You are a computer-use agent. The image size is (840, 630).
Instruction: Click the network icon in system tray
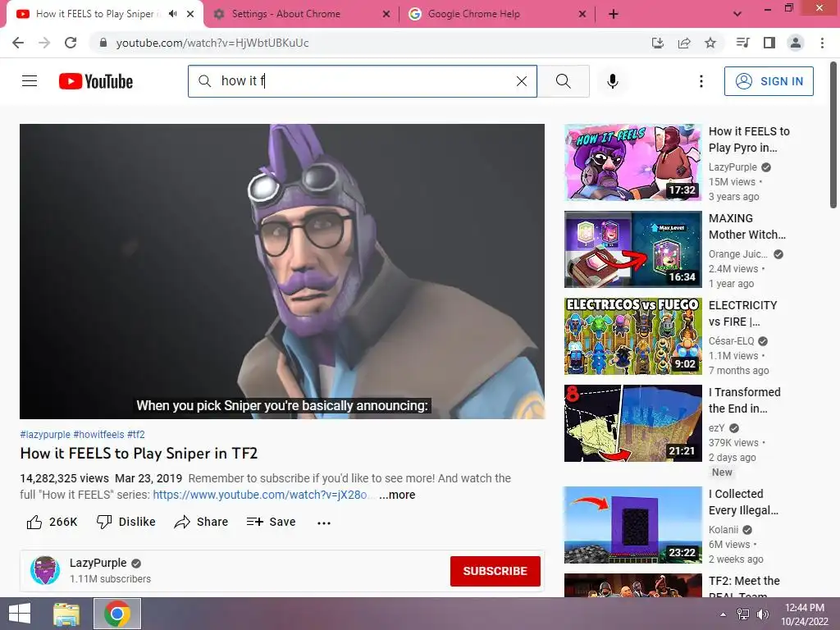[743, 614]
